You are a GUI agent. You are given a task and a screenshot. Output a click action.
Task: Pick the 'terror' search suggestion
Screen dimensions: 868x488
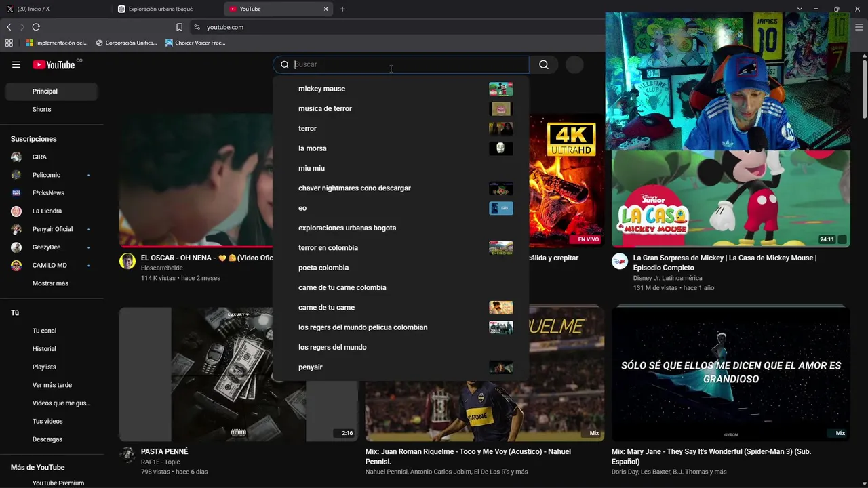point(401,129)
